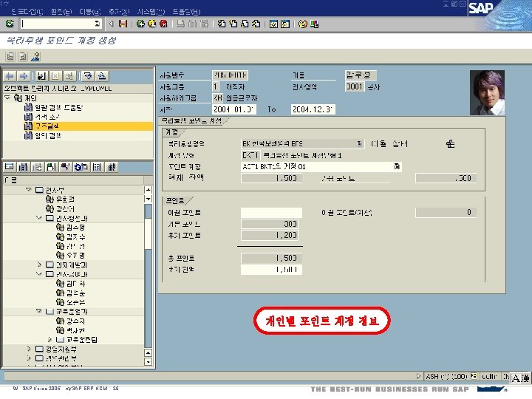Go to Last Page icon
Image resolution: width=532 pixels, height=399 pixels.
pyautogui.click(x=256, y=24)
